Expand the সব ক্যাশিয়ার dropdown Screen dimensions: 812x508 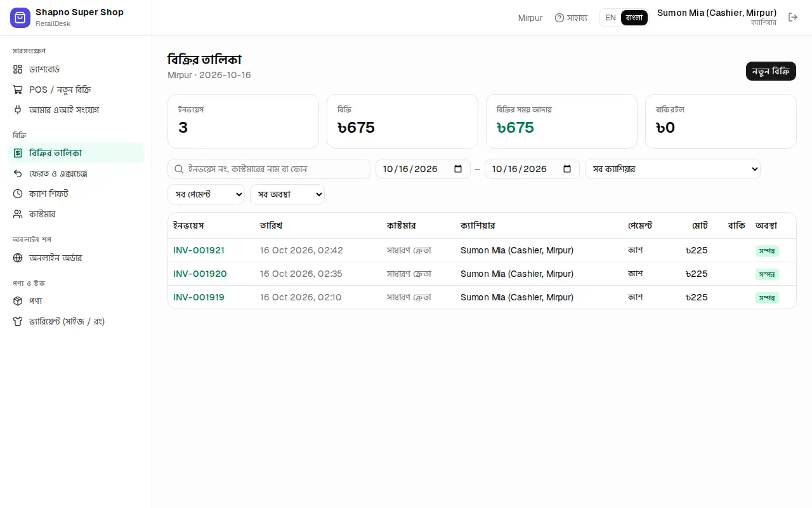pyautogui.click(x=672, y=169)
